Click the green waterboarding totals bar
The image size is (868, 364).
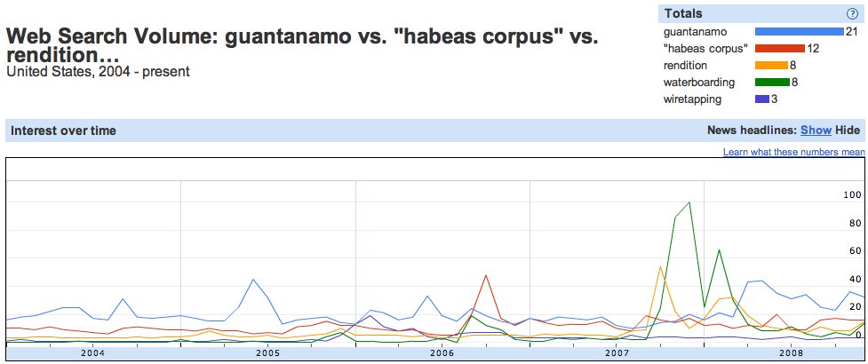(x=772, y=83)
